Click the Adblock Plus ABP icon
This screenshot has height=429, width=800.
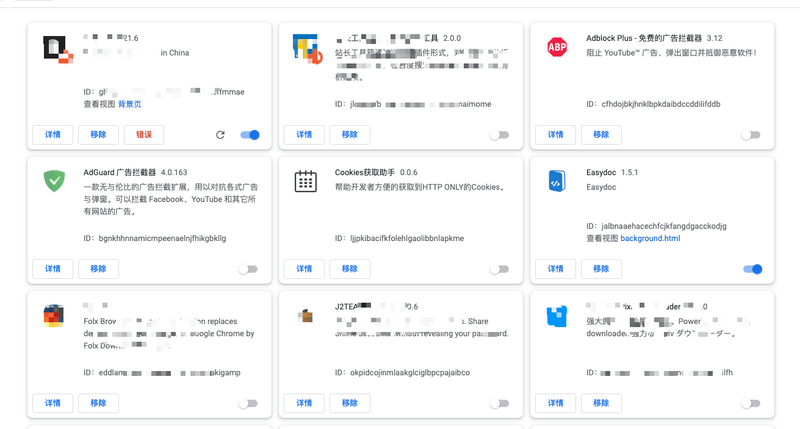click(557, 47)
